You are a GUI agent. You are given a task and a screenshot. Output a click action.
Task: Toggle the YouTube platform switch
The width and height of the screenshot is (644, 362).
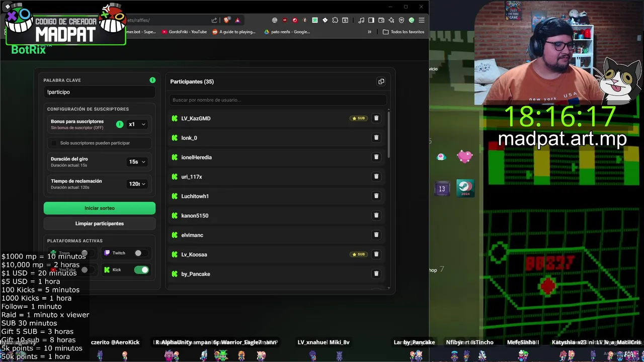click(88, 270)
